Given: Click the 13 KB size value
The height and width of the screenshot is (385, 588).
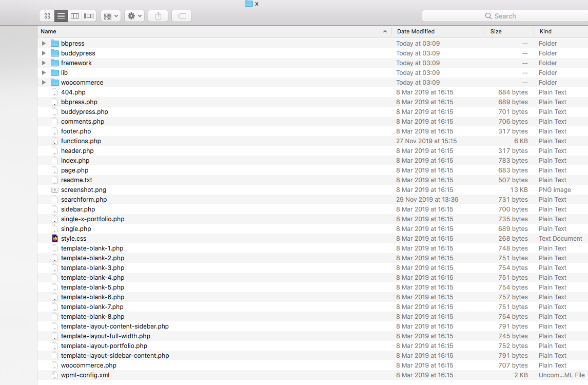Looking at the screenshot, I should (x=519, y=190).
